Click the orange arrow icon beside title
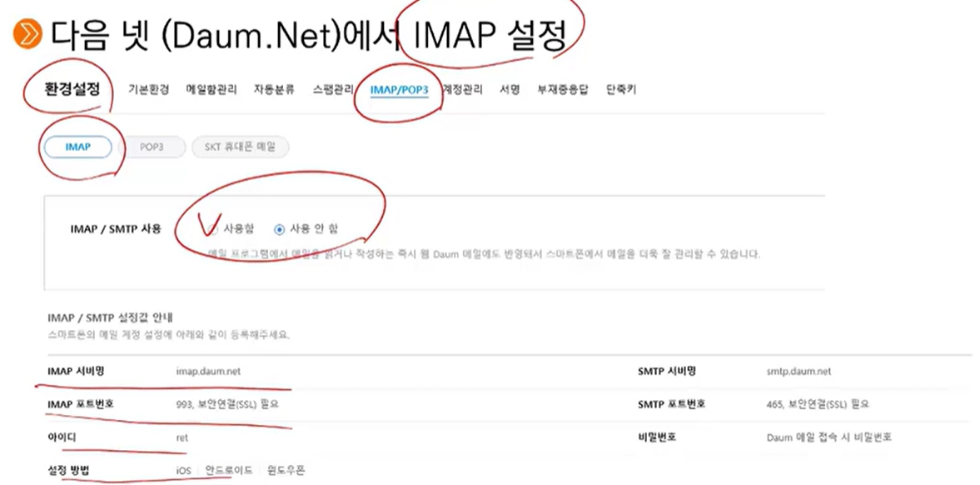 [x=27, y=34]
